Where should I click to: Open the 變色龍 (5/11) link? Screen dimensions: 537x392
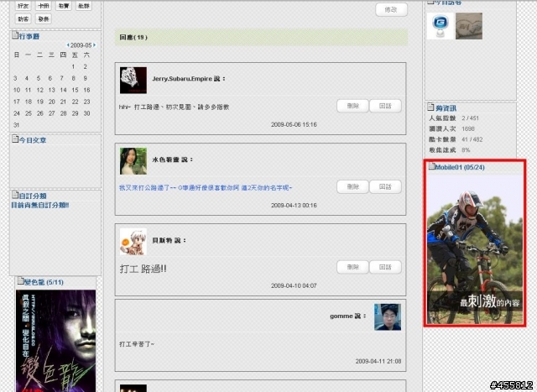pyautogui.click(x=44, y=282)
